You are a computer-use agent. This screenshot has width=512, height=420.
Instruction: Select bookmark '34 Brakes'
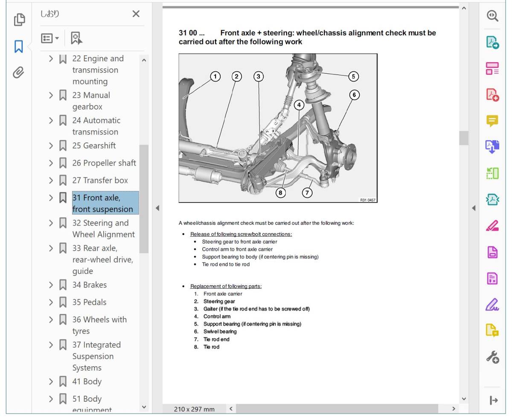coord(89,284)
